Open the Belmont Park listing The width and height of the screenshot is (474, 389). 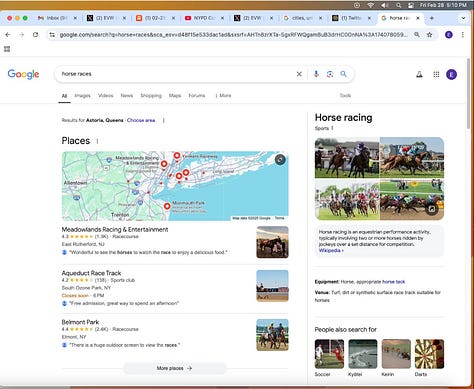click(x=80, y=322)
